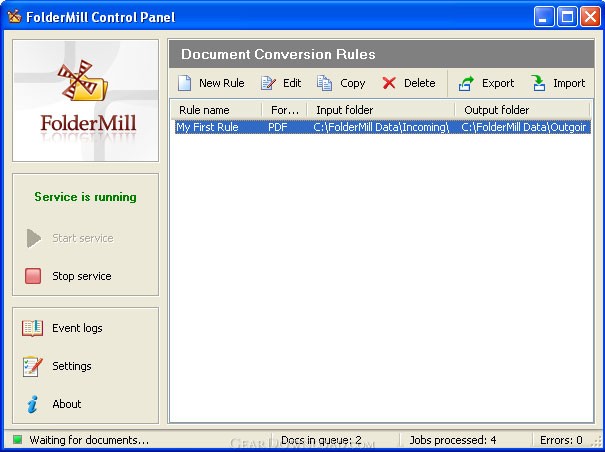Click the New Rule page icon

(184, 83)
